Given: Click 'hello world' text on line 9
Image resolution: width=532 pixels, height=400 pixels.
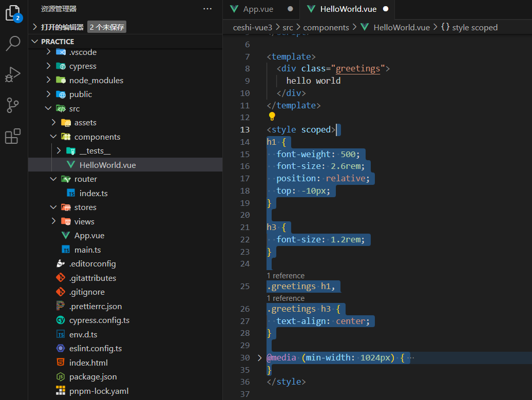Looking at the screenshot, I should click(313, 81).
